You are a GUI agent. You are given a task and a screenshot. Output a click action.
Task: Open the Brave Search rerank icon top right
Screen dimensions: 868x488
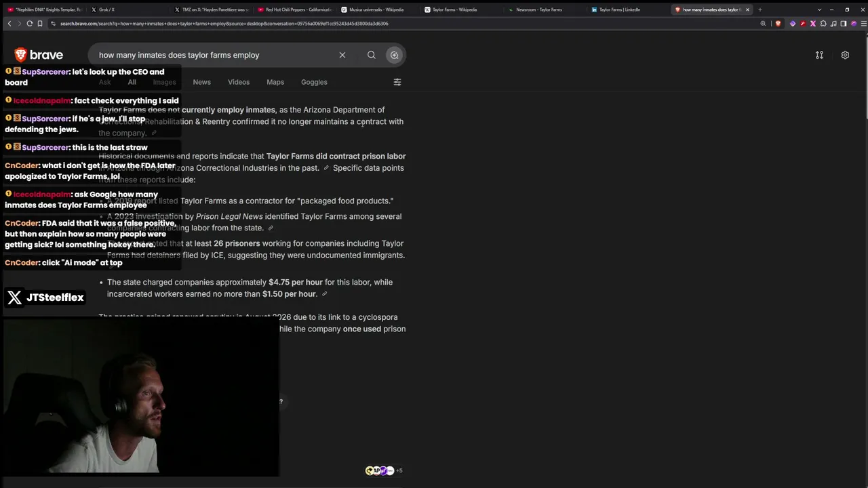(819, 55)
